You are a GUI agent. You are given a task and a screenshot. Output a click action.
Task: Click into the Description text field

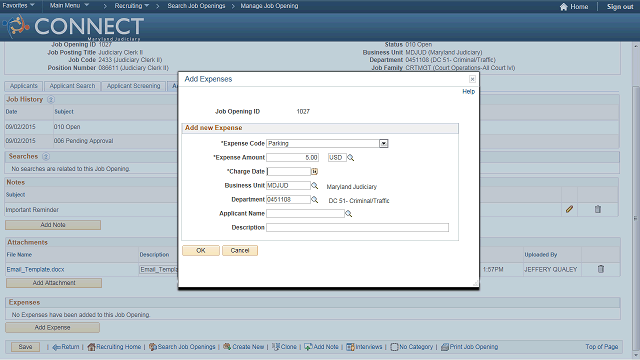point(358,227)
